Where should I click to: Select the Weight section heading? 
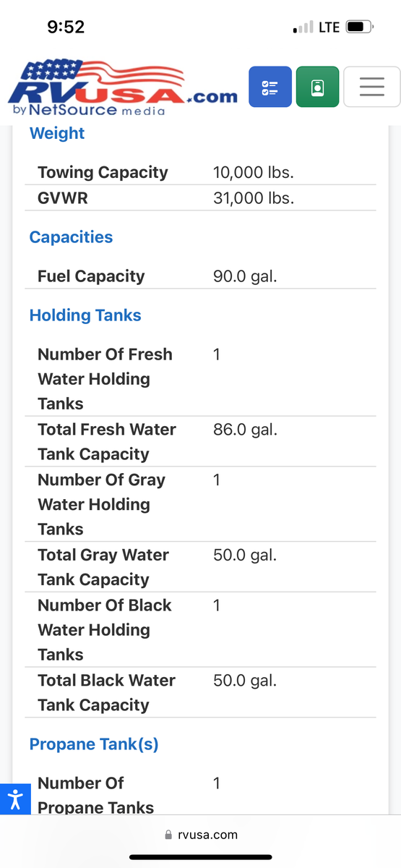coord(57,133)
